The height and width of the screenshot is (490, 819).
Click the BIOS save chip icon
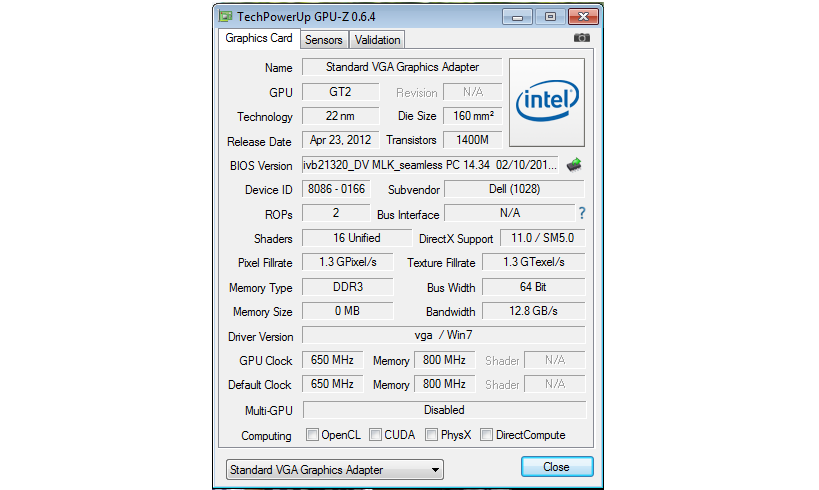pos(574,165)
